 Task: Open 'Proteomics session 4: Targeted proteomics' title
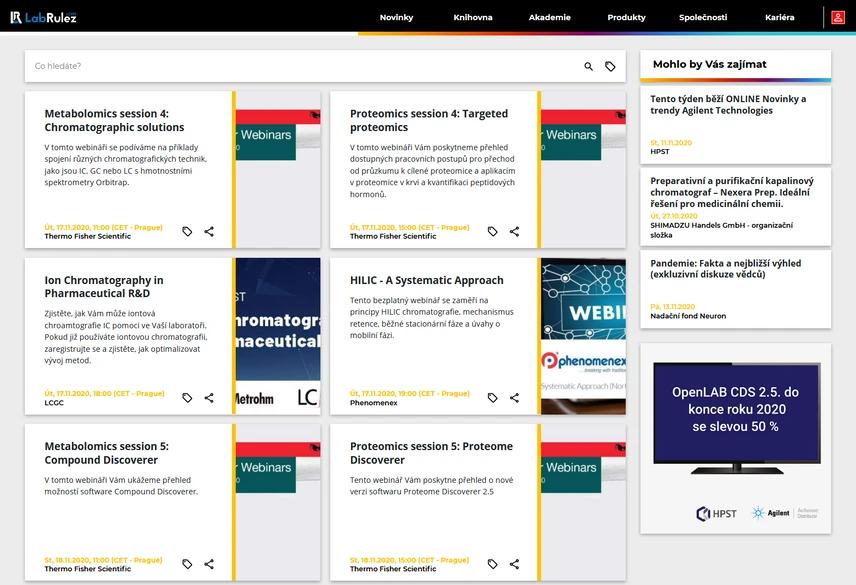coord(429,121)
